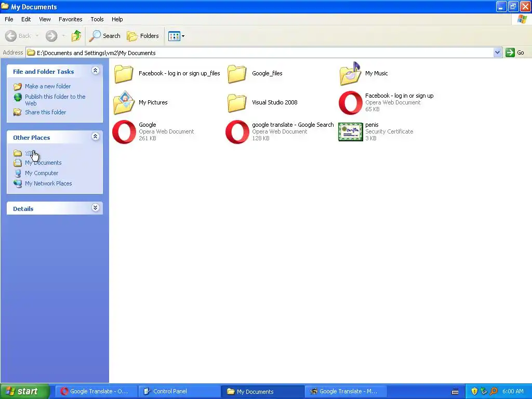Click Publish this folder to the Web
This screenshot has height=399, width=532.
(55, 100)
